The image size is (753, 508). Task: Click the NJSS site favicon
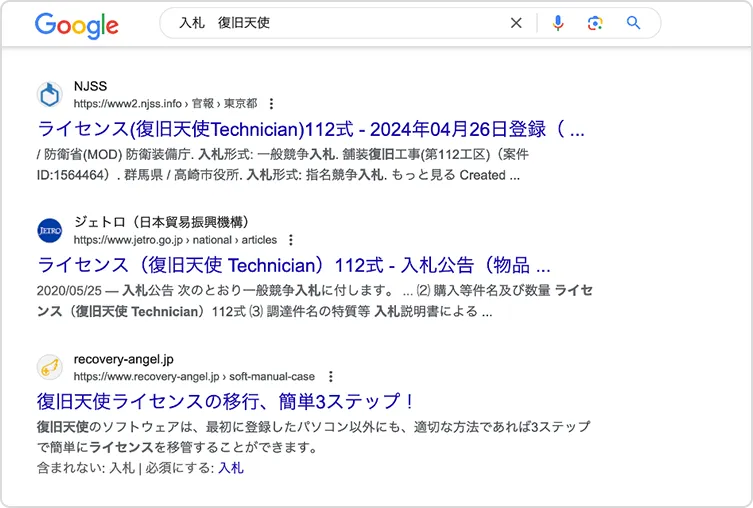49,95
